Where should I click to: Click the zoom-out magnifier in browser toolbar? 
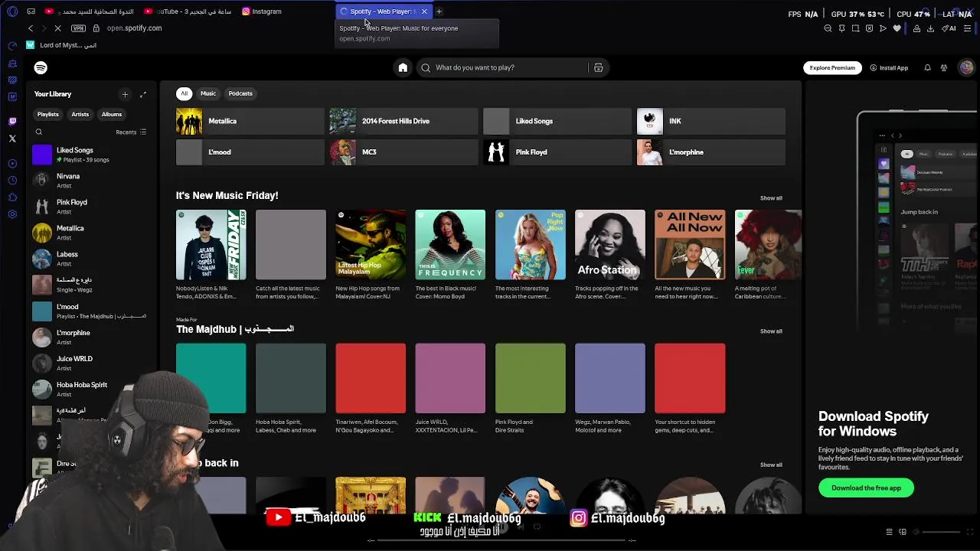tap(828, 28)
